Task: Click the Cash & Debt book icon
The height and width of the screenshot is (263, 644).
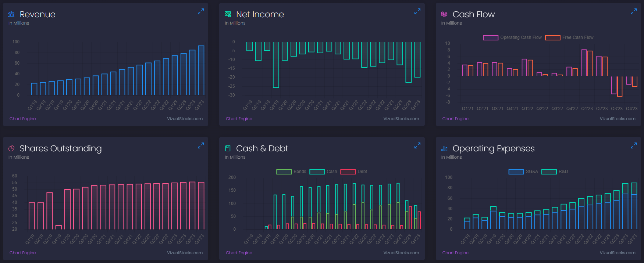Action: (x=228, y=148)
